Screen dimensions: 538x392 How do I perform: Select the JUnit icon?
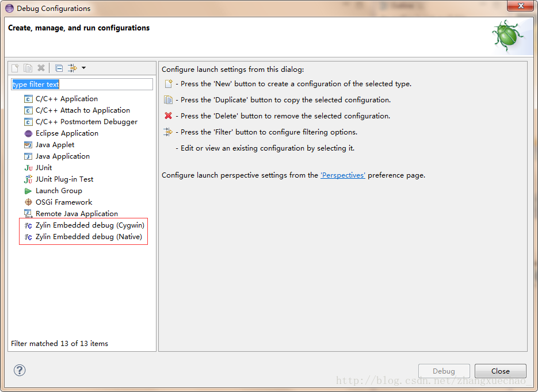tap(28, 168)
